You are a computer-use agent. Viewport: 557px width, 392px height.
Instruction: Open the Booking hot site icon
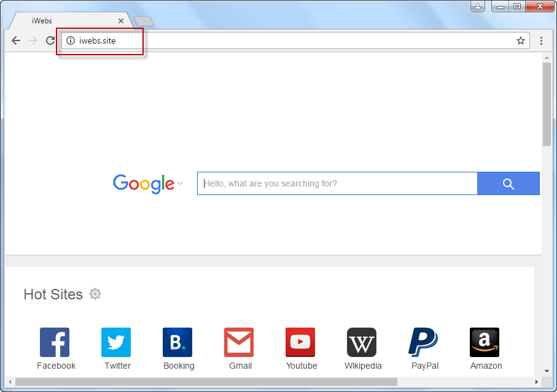click(177, 342)
